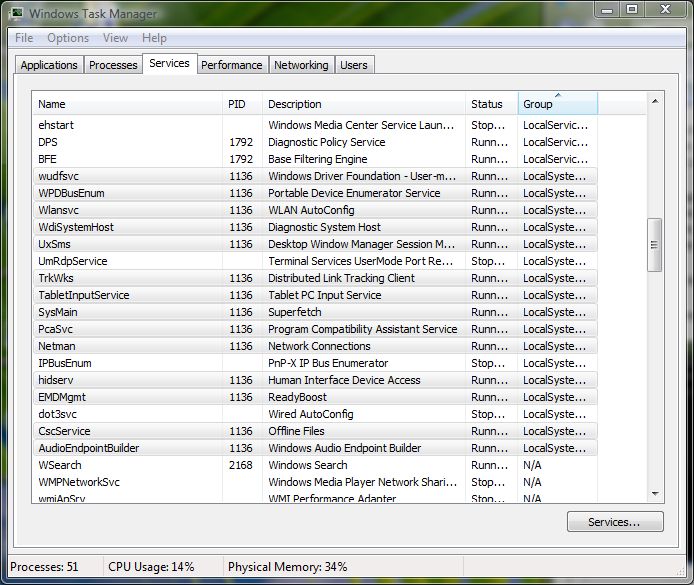
Task: Sort by the PID column header
Action: [x=242, y=104]
